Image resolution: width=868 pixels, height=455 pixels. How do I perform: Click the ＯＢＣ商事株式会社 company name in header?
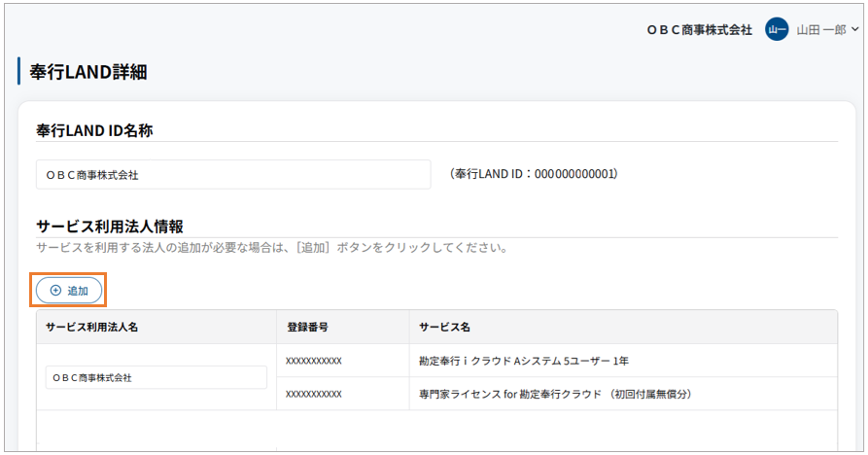(x=700, y=30)
